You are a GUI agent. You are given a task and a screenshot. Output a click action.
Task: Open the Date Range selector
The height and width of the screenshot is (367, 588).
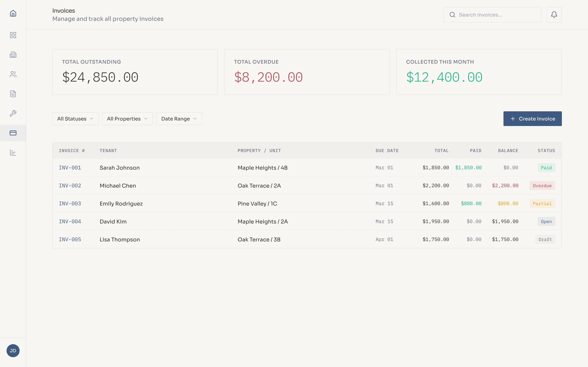tap(179, 119)
